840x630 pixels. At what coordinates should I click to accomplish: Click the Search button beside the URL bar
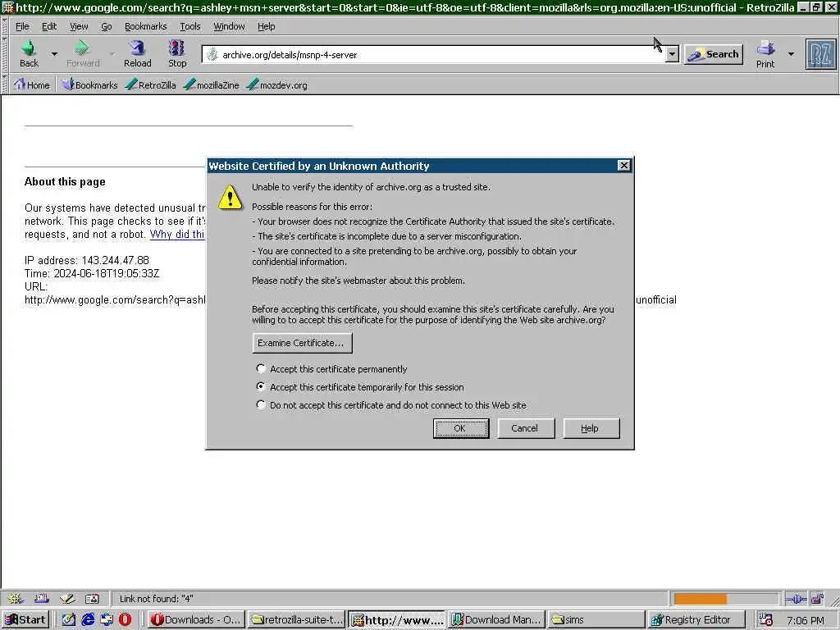pyautogui.click(x=714, y=54)
